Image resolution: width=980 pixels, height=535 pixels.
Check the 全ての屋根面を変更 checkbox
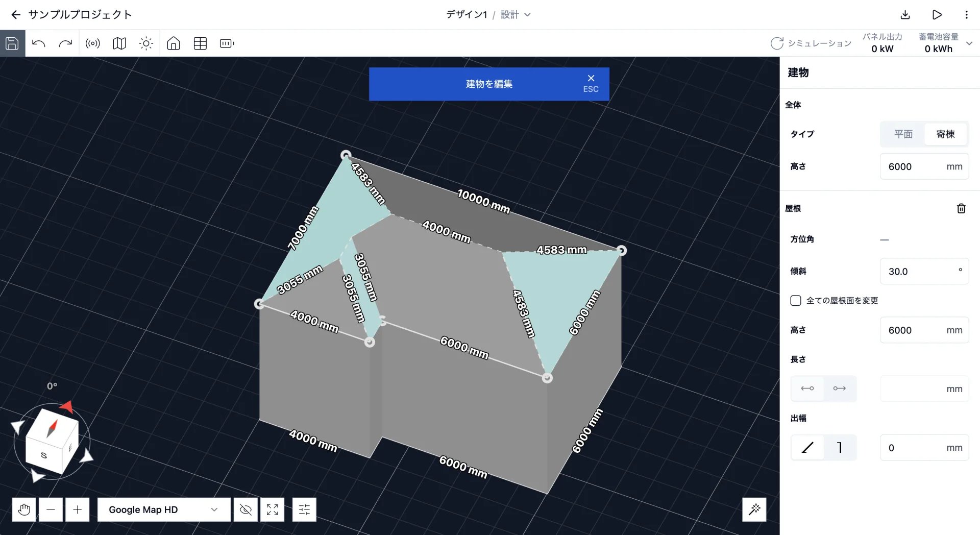click(x=795, y=301)
